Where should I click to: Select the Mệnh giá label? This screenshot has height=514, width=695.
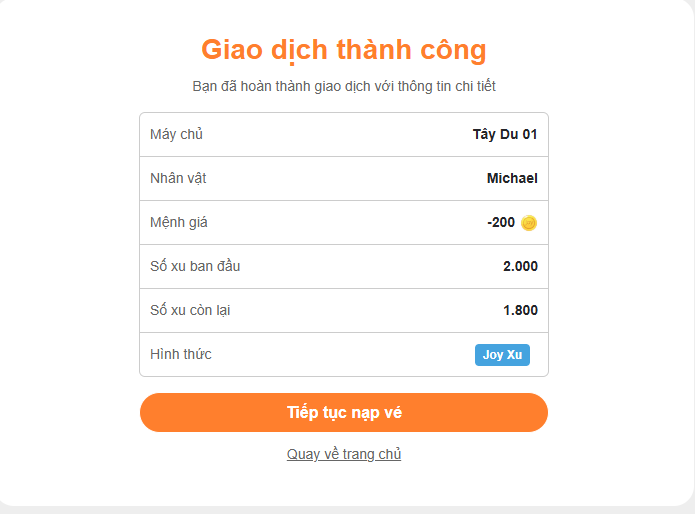(x=179, y=223)
